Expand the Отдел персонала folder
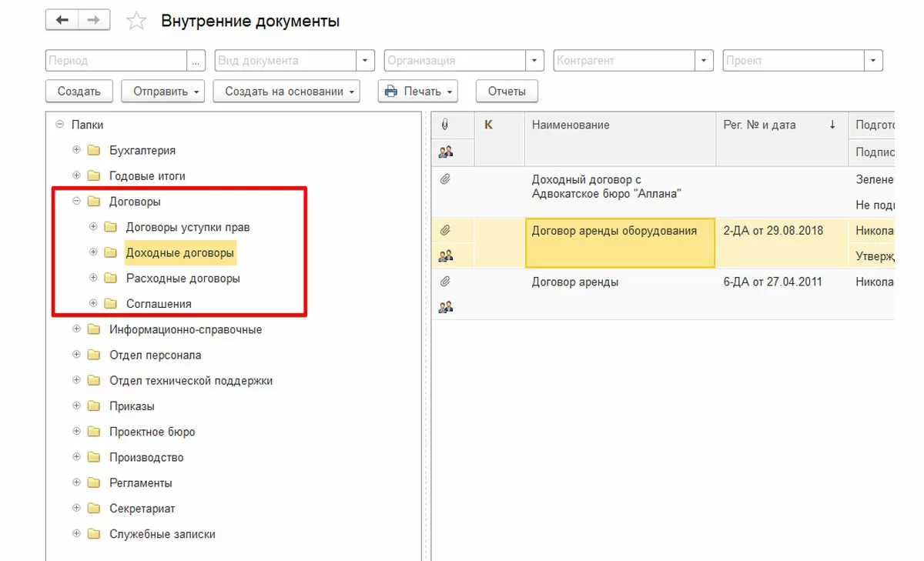The image size is (924, 561). pos(76,356)
